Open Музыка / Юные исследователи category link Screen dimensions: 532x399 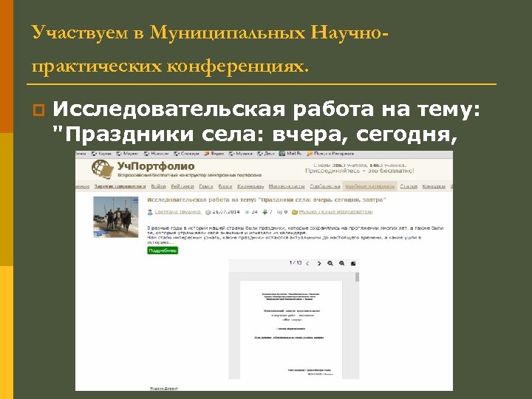pyautogui.click(x=336, y=212)
